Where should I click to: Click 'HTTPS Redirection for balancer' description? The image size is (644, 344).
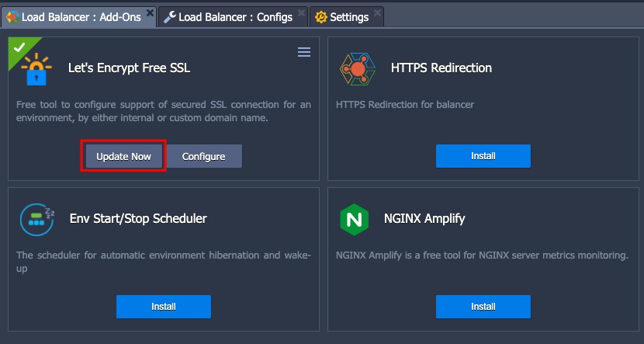(405, 105)
